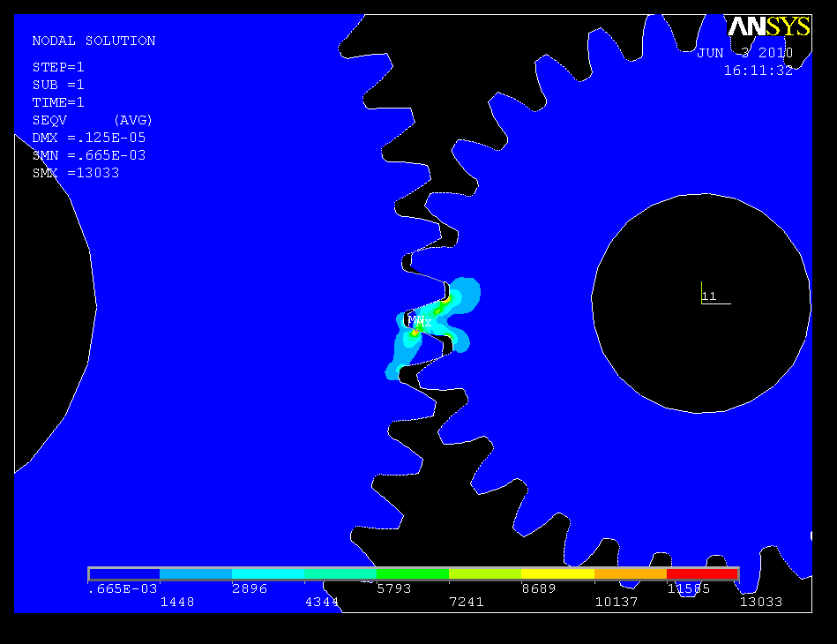
Task: Click the 13033 legend maximum value
Action: 759,602
